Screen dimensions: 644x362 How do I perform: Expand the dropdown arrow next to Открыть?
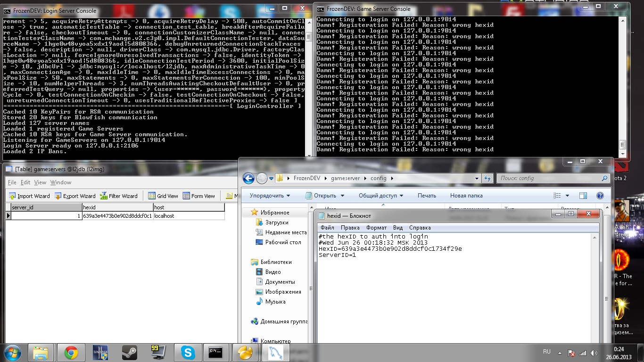pos(342,196)
